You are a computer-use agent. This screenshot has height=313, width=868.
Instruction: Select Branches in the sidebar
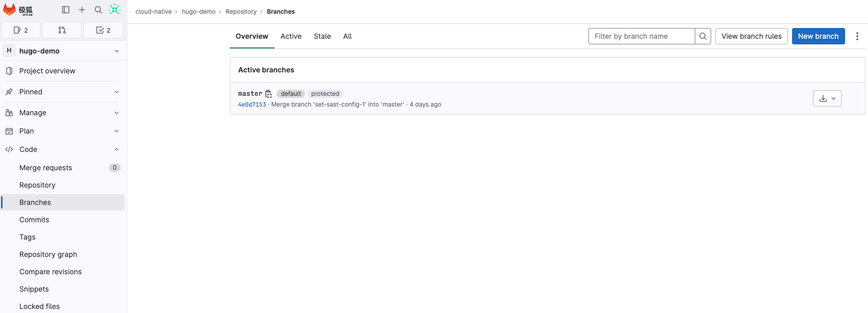coord(63,202)
